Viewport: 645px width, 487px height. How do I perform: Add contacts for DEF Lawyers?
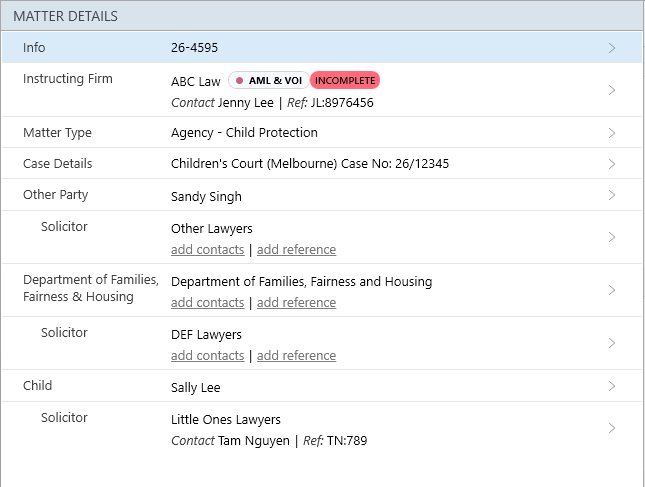207,356
